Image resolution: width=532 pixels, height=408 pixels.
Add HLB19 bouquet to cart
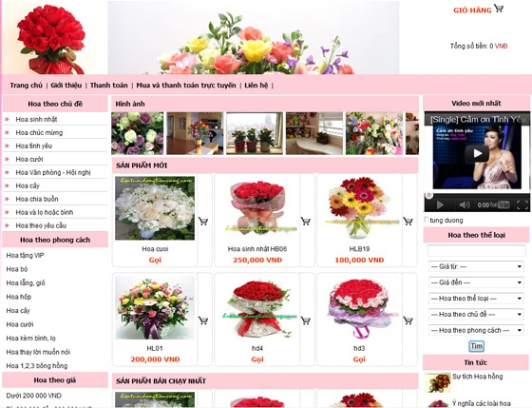tap(408, 222)
